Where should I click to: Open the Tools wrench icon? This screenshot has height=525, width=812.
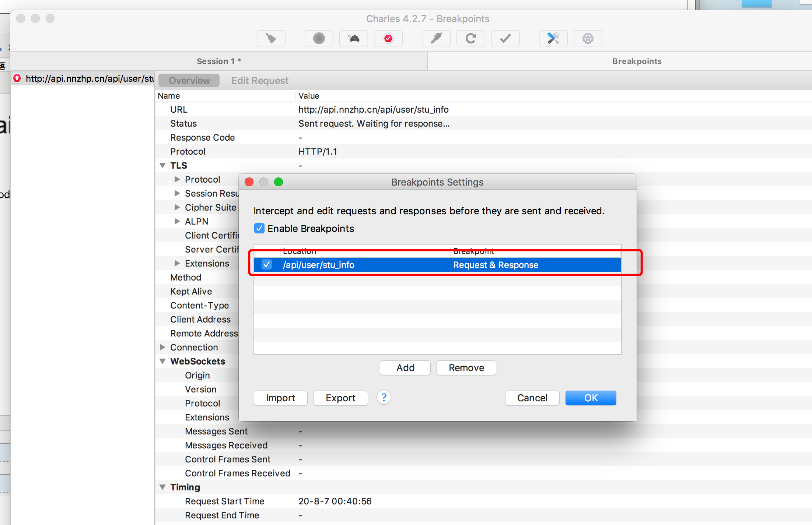tap(553, 38)
